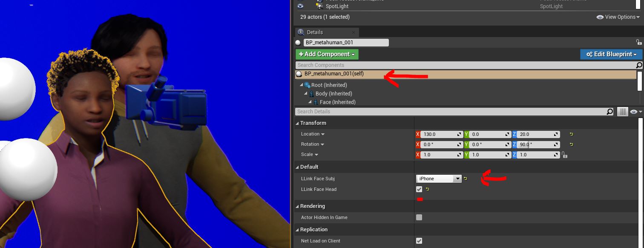
Task: Select the Body (Inherited) component
Action: click(x=333, y=94)
